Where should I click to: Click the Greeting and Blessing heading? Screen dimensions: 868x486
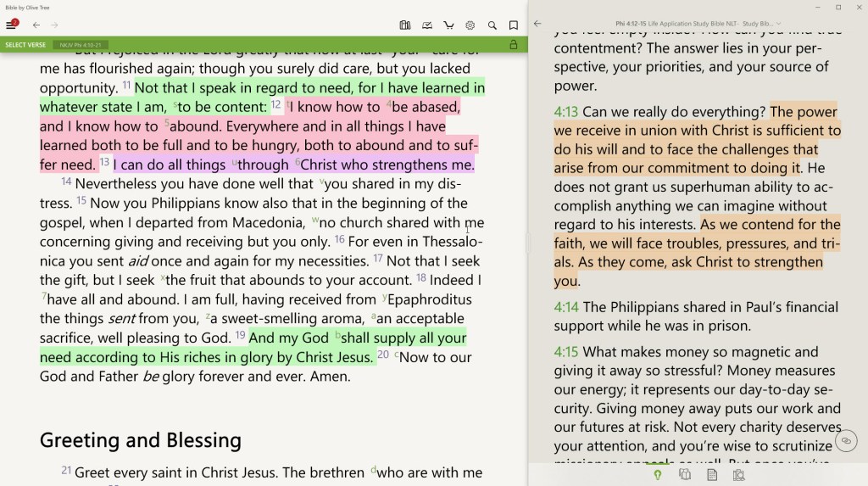(x=141, y=439)
